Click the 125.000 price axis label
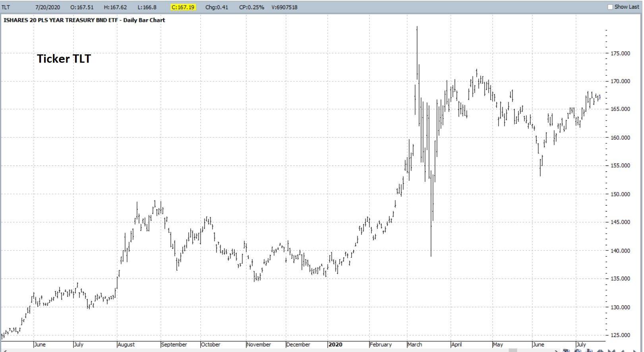Viewport: 644px width, 352px height. (x=620, y=335)
